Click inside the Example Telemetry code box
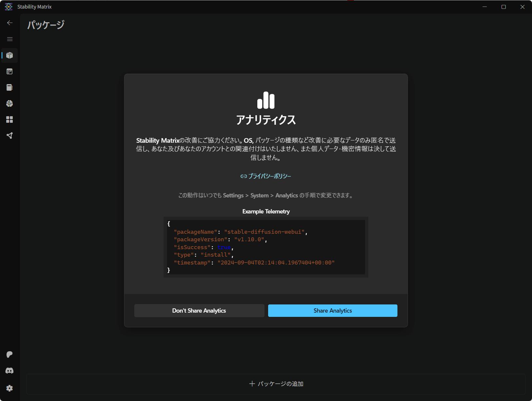This screenshot has width=532, height=401. point(266,247)
